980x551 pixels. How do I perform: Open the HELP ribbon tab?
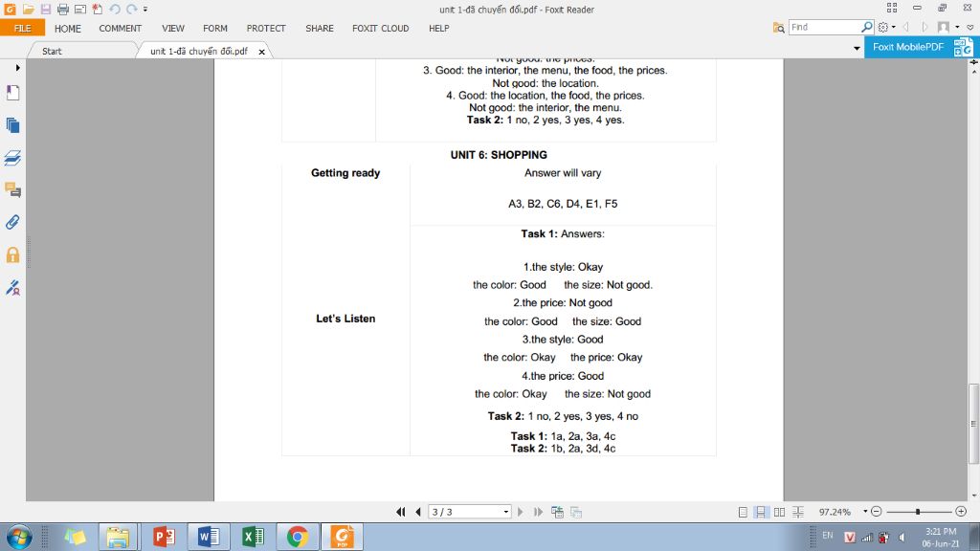pyautogui.click(x=438, y=28)
